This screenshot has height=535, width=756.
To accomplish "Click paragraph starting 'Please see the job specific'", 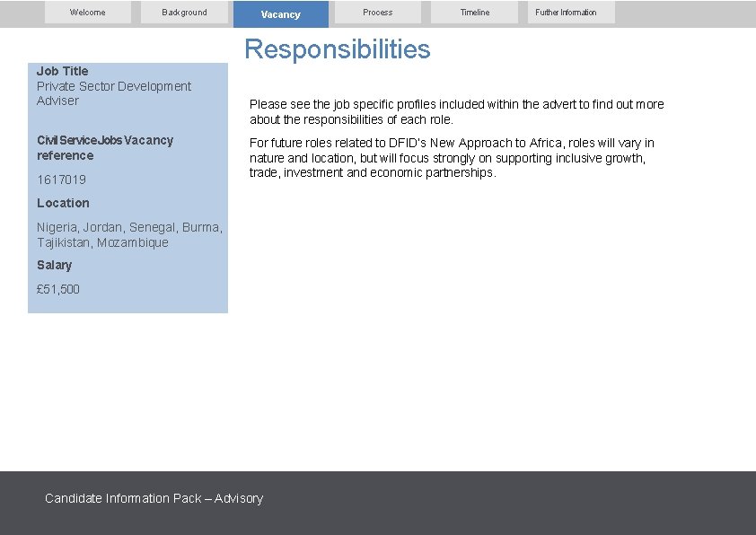I will coord(457,112).
